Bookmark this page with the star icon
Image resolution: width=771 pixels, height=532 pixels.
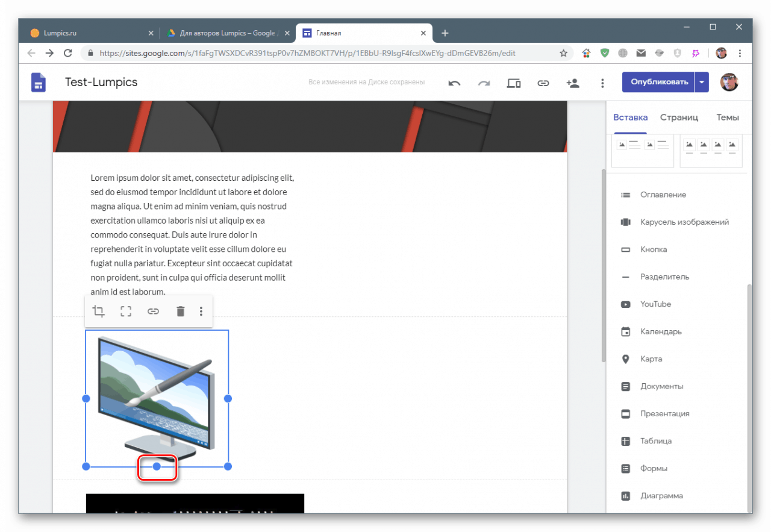[x=563, y=53]
